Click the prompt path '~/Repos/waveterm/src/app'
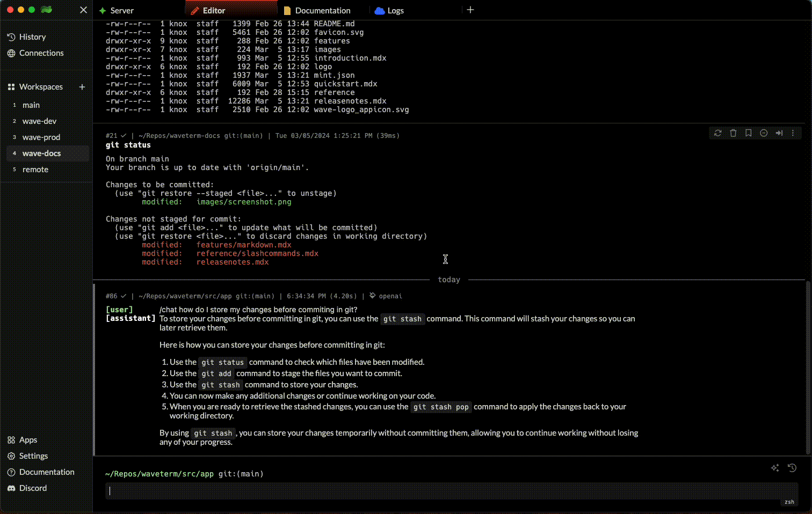This screenshot has height=514, width=812. pyautogui.click(x=160, y=474)
